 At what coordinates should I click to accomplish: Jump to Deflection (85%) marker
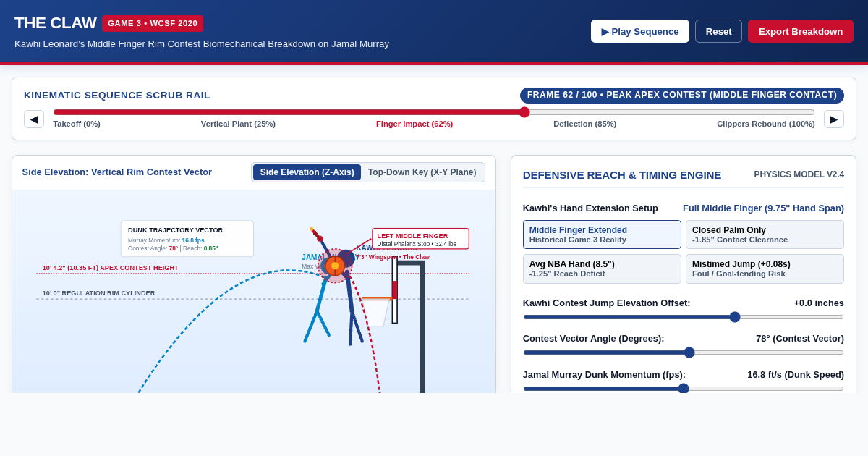tap(585, 124)
